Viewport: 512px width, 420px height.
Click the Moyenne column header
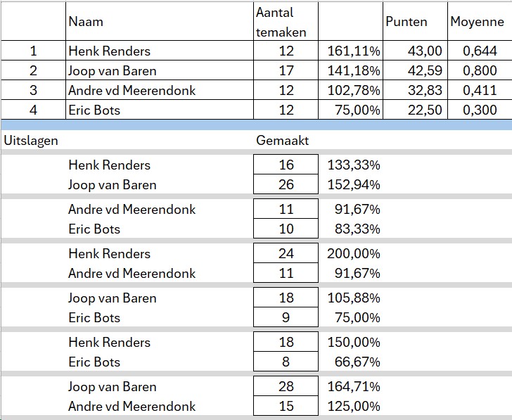click(x=478, y=22)
